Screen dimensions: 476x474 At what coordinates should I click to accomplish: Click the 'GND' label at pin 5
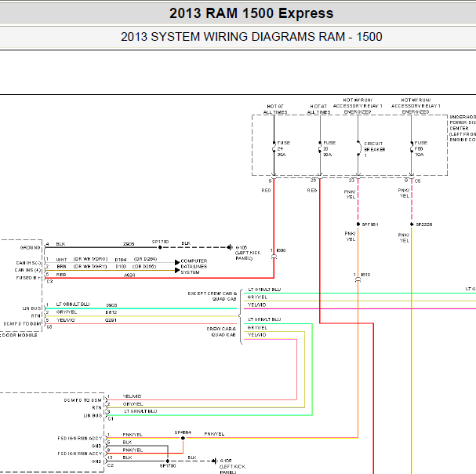click(96, 446)
